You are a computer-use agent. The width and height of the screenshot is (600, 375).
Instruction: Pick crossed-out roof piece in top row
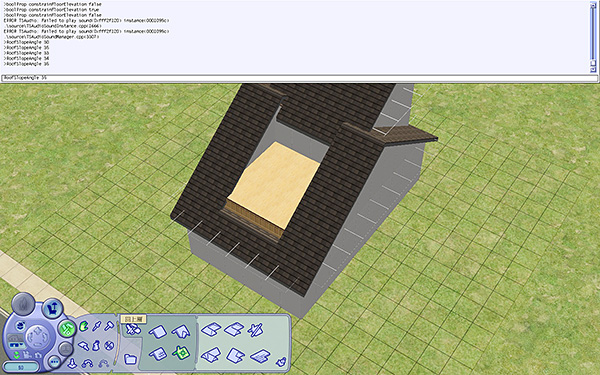pyautogui.click(x=255, y=329)
